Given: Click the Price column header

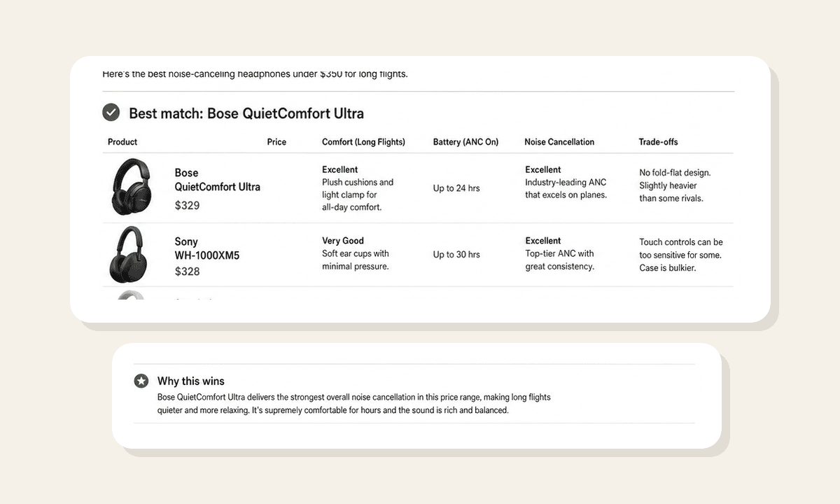Looking at the screenshot, I should pyautogui.click(x=276, y=141).
